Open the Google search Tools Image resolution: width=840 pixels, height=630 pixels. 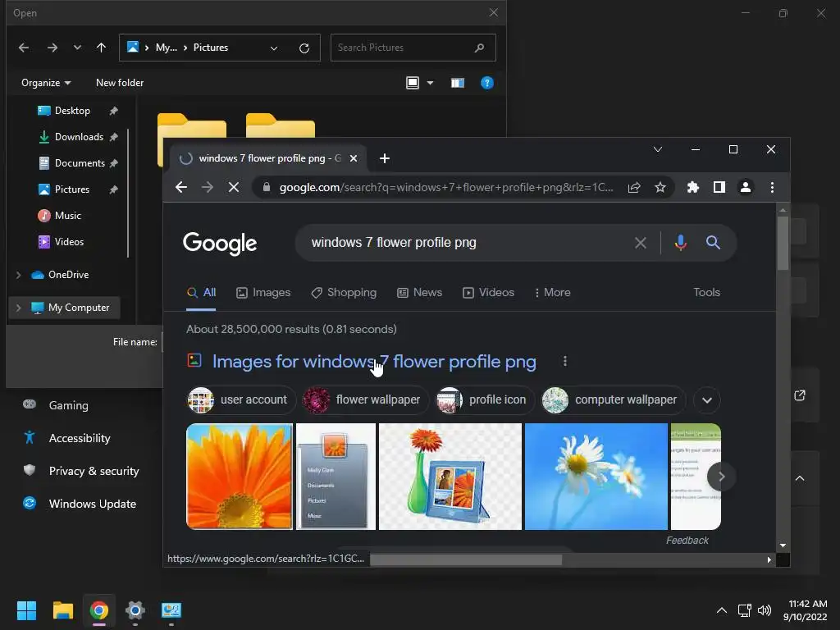706,293
